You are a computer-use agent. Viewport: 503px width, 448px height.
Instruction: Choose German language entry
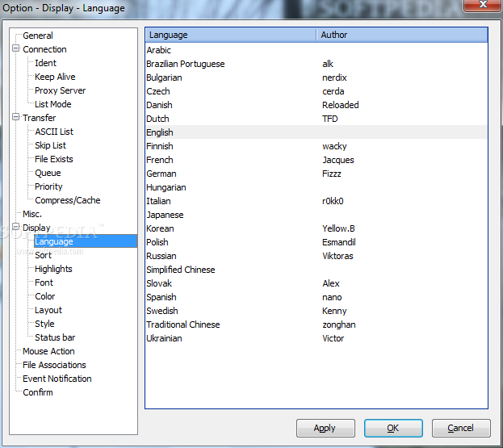[x=316, y=174]
